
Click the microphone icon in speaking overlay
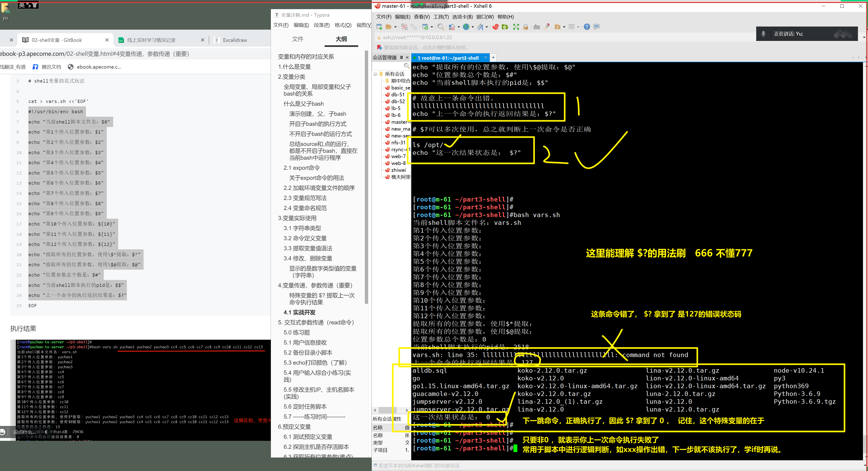(764, 34)
